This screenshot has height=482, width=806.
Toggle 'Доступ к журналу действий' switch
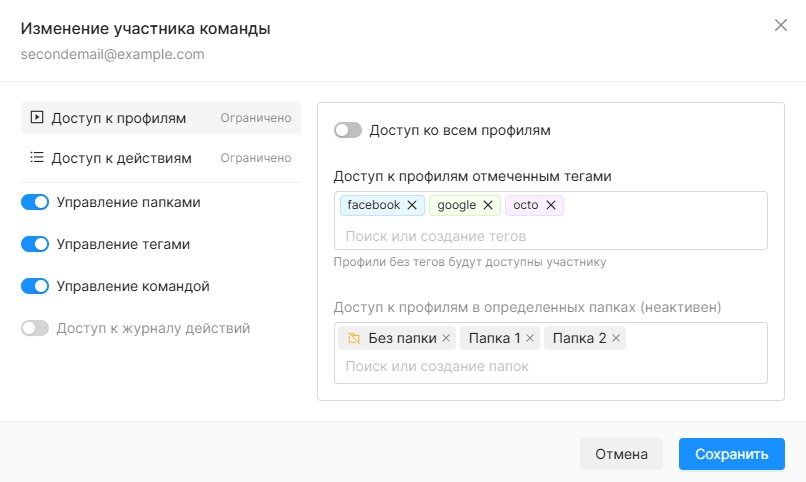(x=35, y=328)
